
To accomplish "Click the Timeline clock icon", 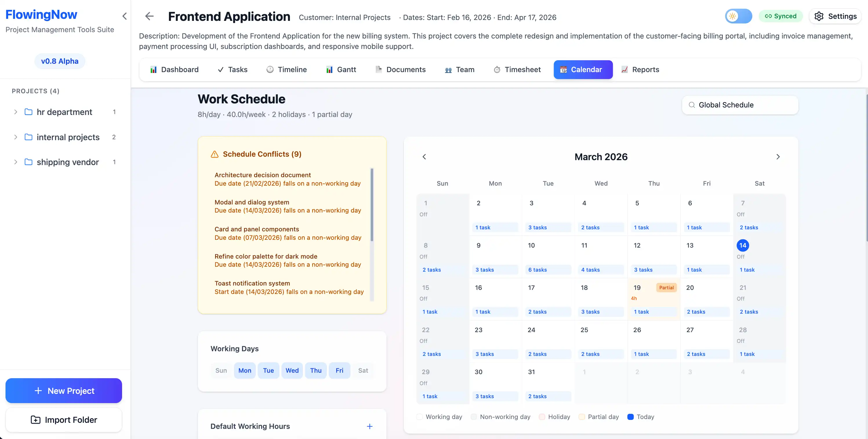I will tap(270, 69).
